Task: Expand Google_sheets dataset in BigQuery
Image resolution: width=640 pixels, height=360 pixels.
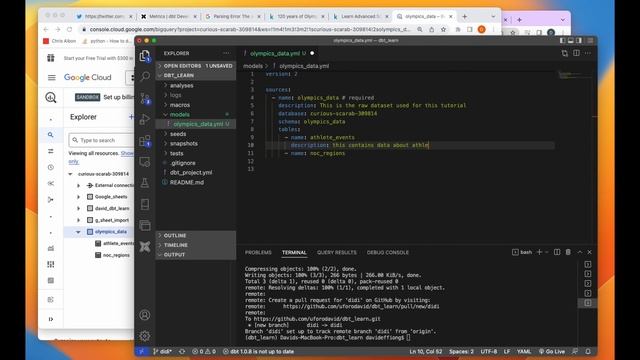Action: click(78, 197)
